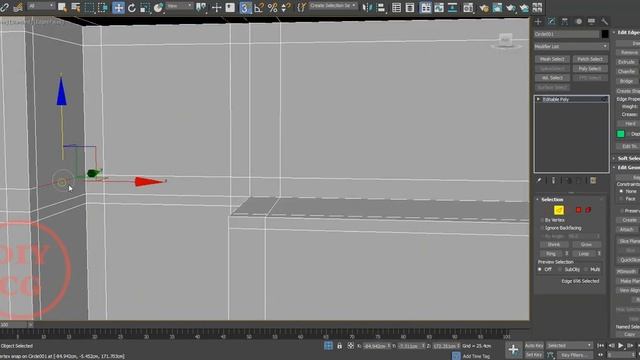Select the Rotate tool

pos(132,7)
